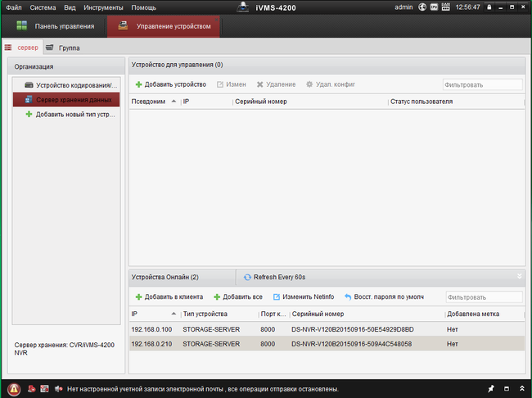Click the alarm image popup icon

(x=44, y=388)
